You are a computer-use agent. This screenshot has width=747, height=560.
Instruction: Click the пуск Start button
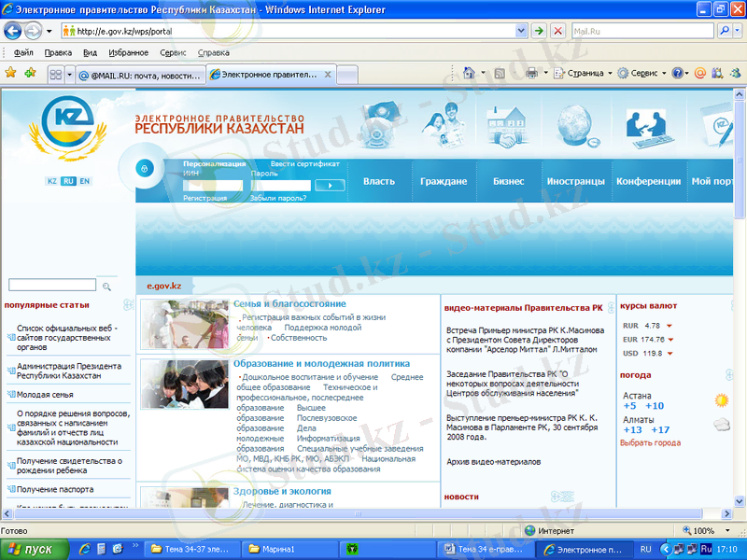[35, 550]
